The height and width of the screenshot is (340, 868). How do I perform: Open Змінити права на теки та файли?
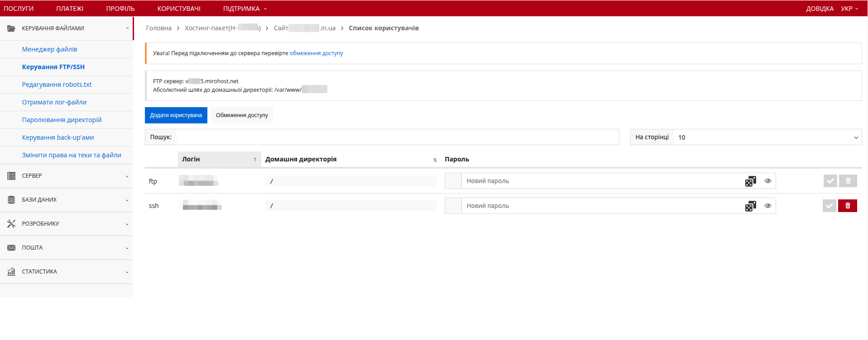pyautogui.click(x=72, y=155)
